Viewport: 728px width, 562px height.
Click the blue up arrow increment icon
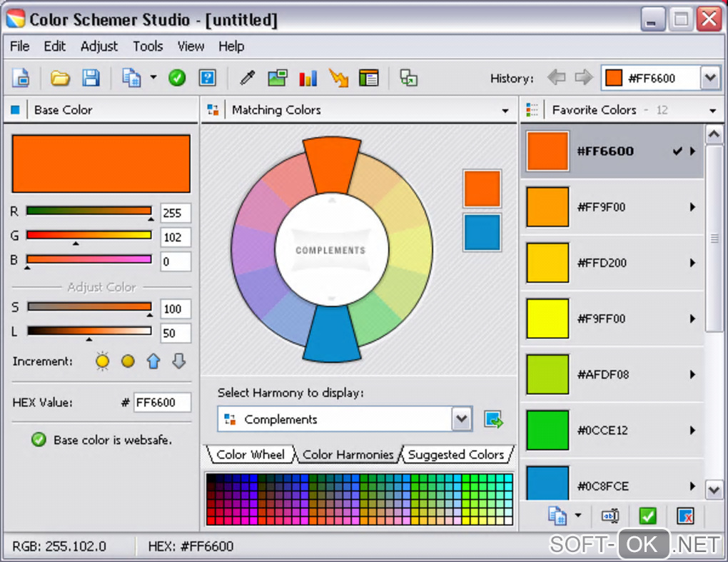tap(153, 361)
